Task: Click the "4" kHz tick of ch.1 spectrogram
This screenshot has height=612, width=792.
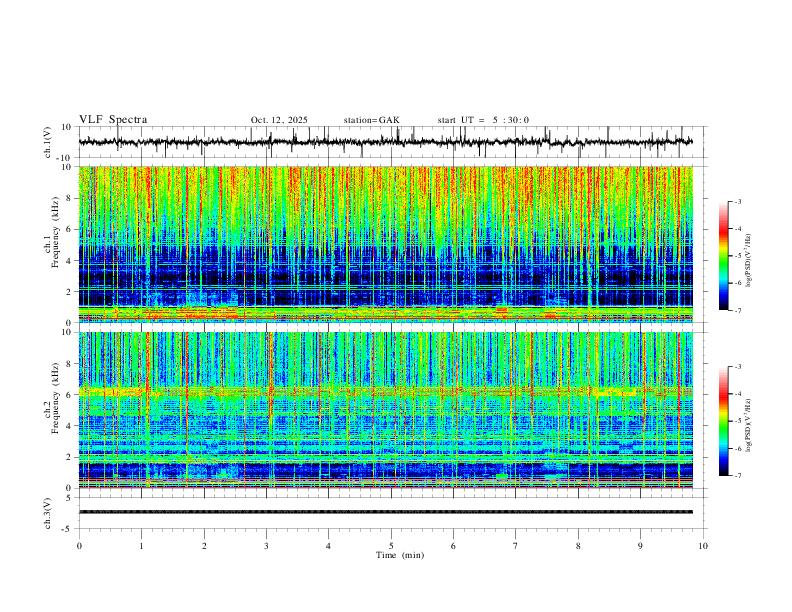Action: pyautogui.click(x=69, y=261)
